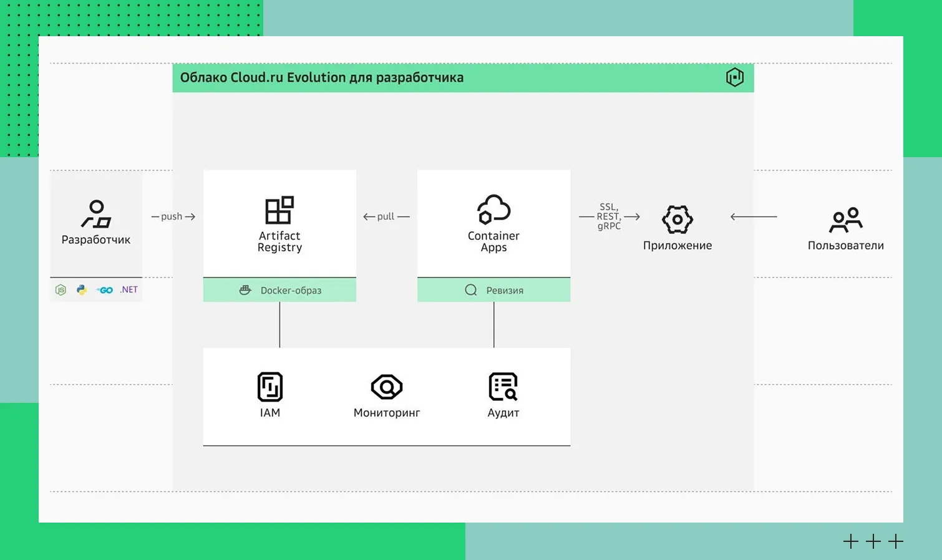Viewport: 942px width, 560px height.
Task: Select the Artifact Registry squares icon
Action: pyautogui.click(x=279, y=210)
